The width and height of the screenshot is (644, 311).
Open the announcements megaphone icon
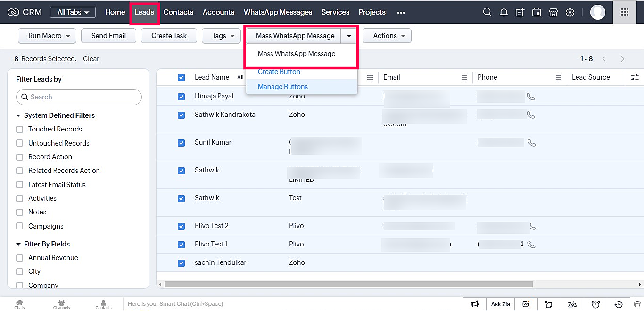coord(475,304)
